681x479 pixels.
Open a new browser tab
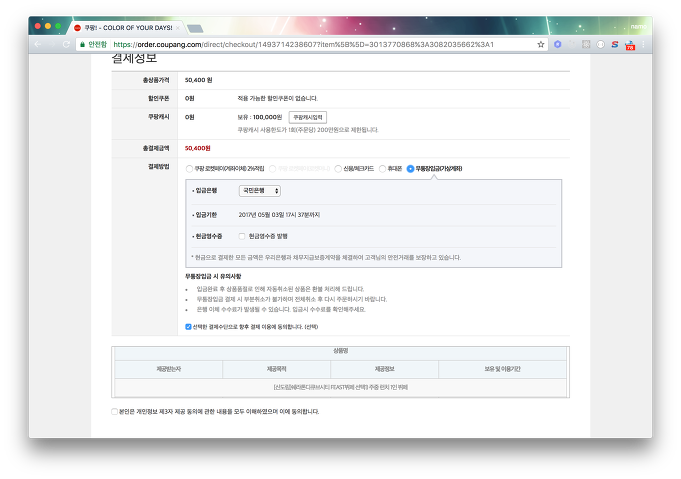tap(195, 29)
